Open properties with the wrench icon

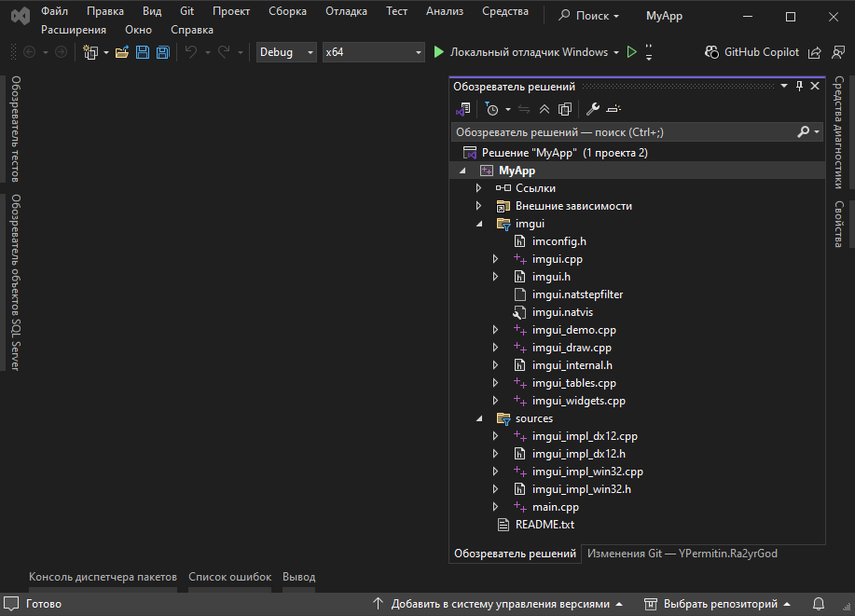[x=593, y=110]
